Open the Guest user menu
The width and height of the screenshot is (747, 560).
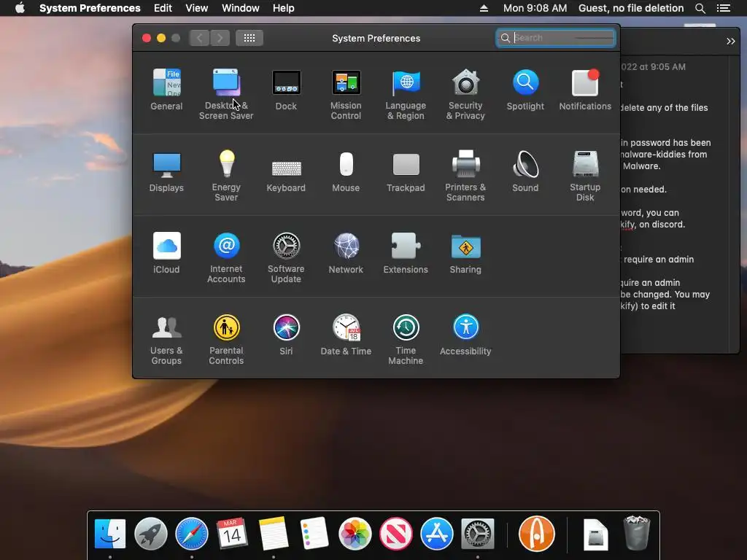631,8
